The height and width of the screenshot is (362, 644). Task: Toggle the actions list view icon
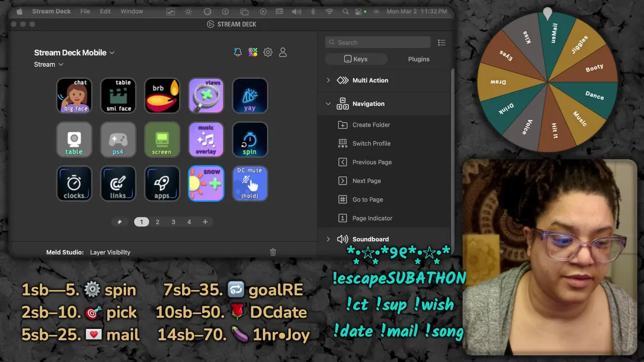(x=441, y=43)
